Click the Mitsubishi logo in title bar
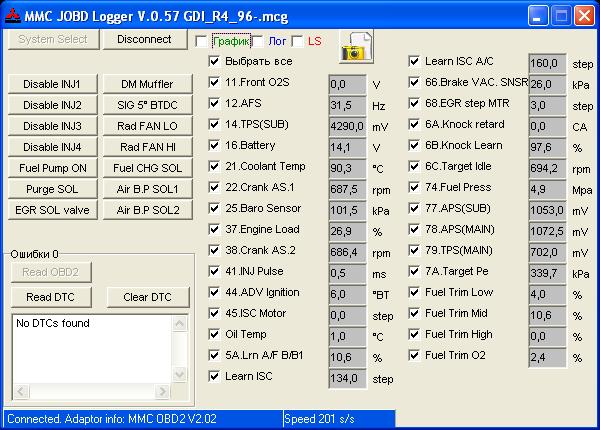Image resolution: width=600 pixels, height=430 pixels. 13,16
